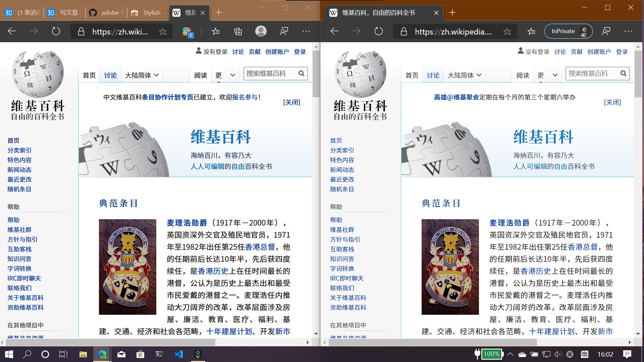Screen dimensions: 644x362
Task: Open Microsoft Store from taskbar
Action: click(x=141, y=354)
